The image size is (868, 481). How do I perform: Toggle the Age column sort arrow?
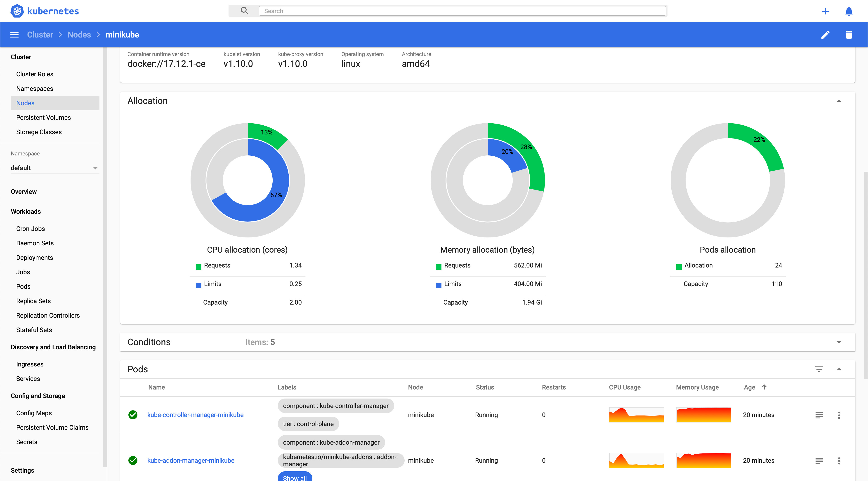pos(764,387)
